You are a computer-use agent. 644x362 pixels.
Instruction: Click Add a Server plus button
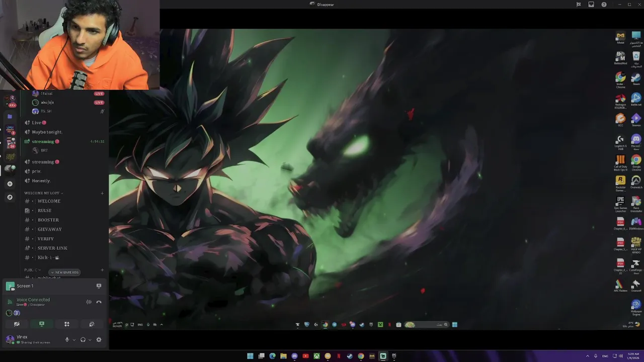point(10,184)
